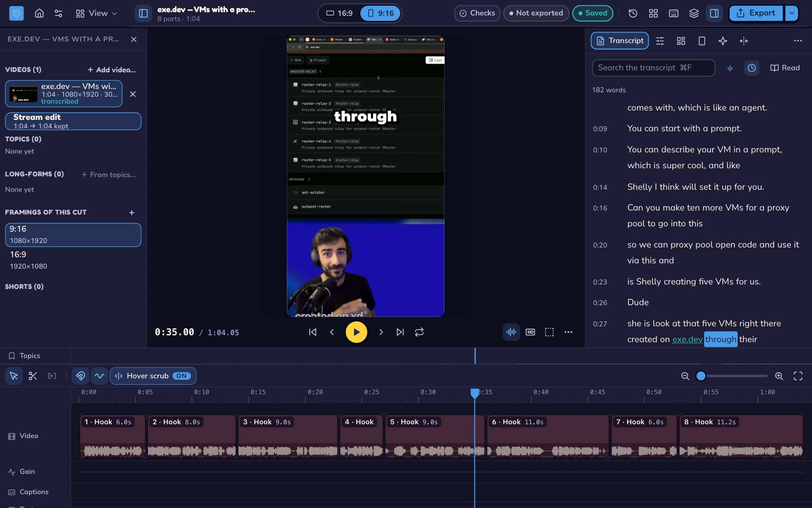Focus the transcript search field
Image resolution: width=812 pixels, height=508 pixels.
[x=654, y=68]
